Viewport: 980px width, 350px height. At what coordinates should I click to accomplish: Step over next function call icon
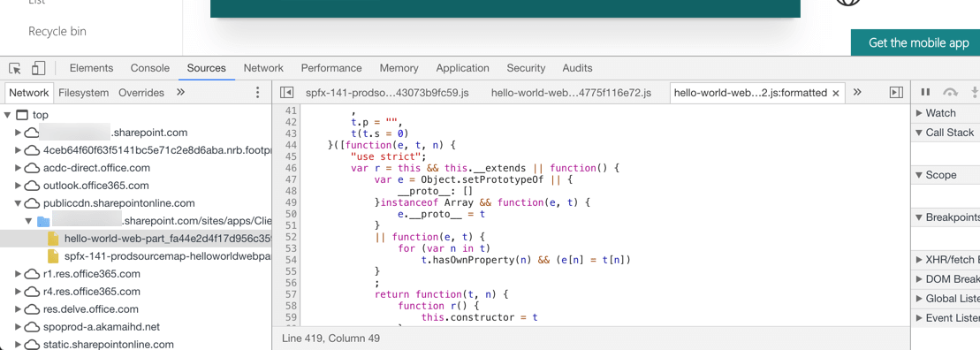coord(951,93)
